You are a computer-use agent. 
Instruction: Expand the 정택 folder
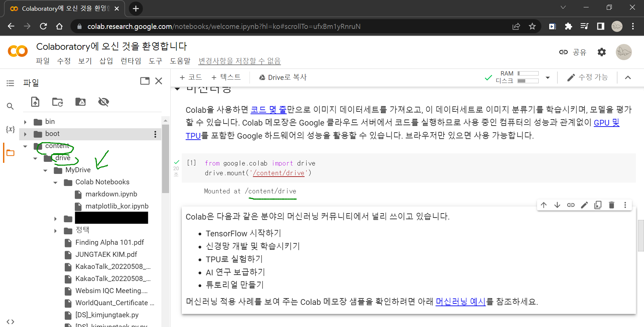pos(55,231)
